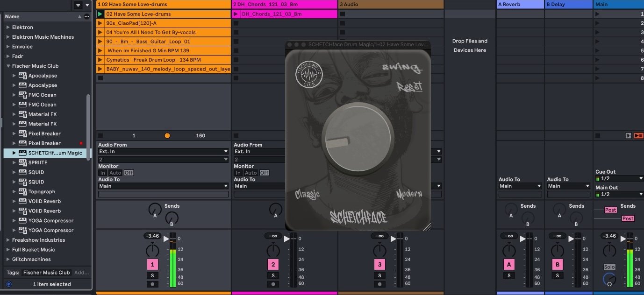The image size is (644, 295).
Task: Toggle B Delay track activator
Action: click(557, 265)
